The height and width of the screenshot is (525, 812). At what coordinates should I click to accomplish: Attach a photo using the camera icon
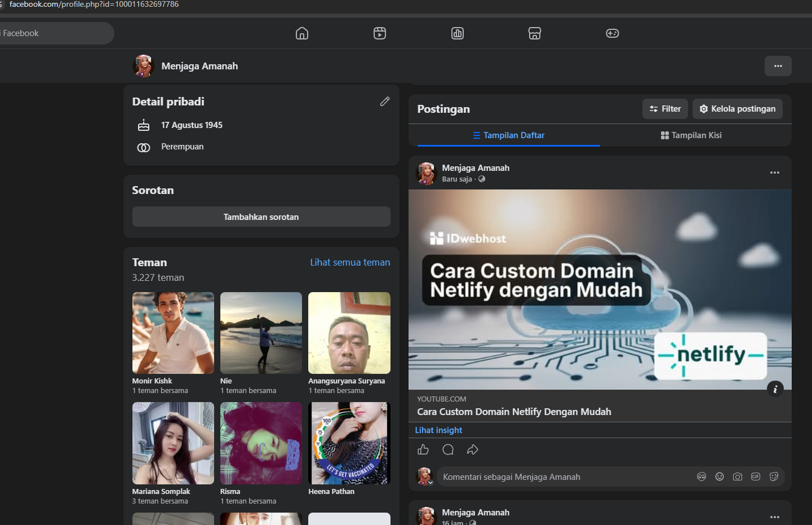pos(738,477)
